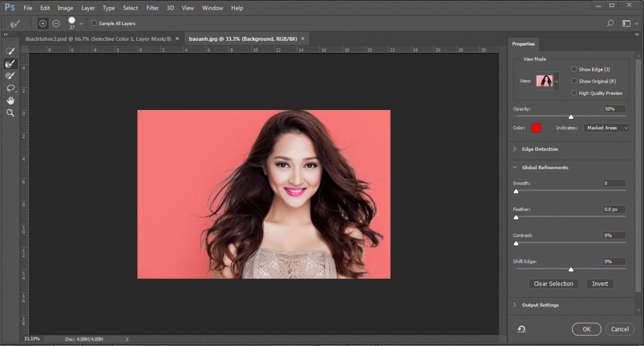Enable the Sample All Layers checkbox
The width and height of the screenshot is (644, 346).
tap(94, 24)
